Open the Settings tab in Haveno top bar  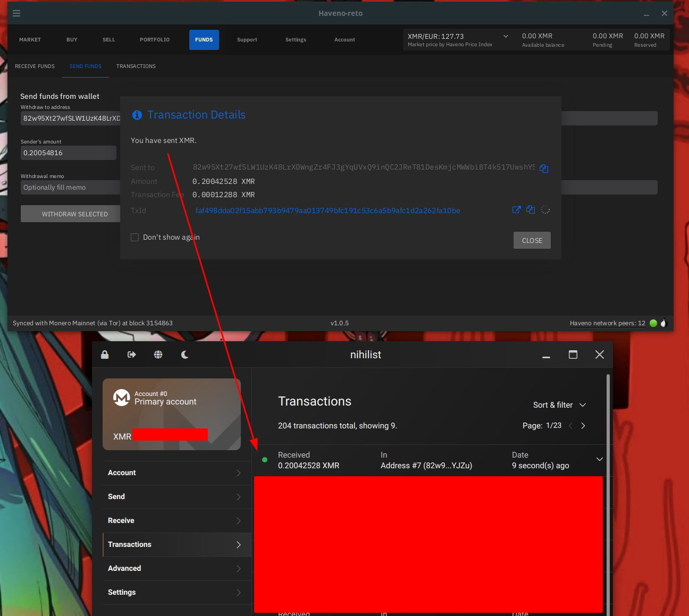296,40
